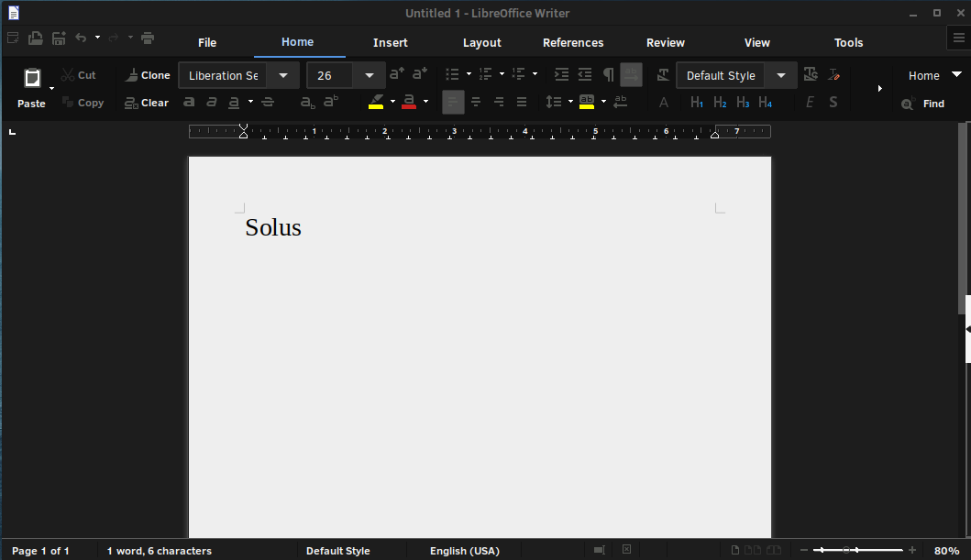The image size is (971, 560).
Task: Click the Clear formatting button
Action: coord(147,103)
